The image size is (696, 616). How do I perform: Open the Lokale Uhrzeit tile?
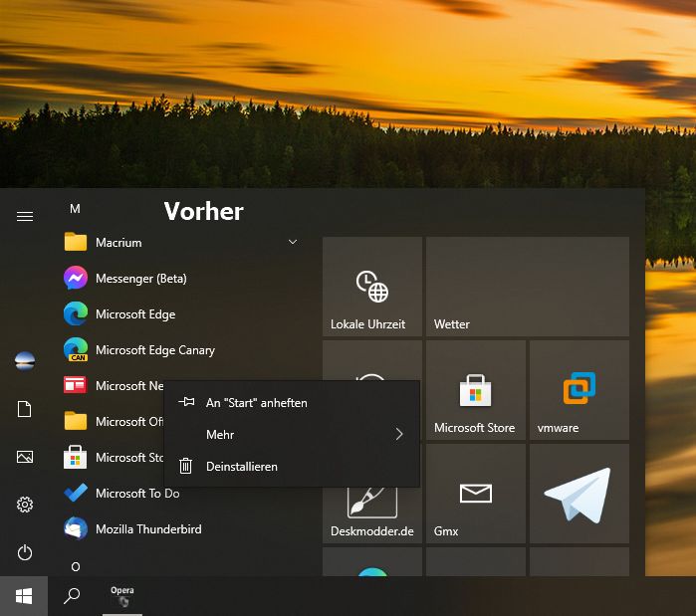coord(372,287)
